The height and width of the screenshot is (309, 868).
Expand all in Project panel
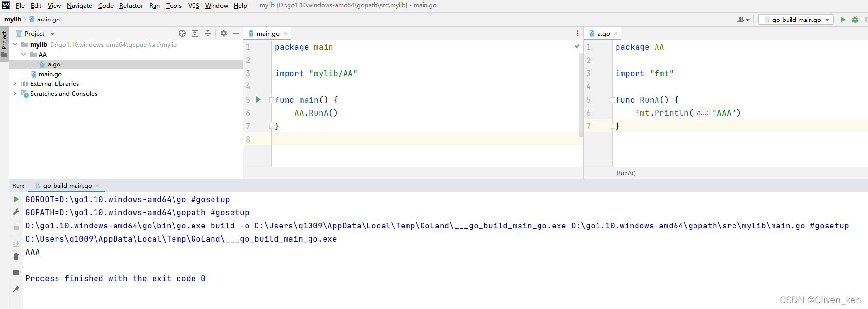point(195,33)
